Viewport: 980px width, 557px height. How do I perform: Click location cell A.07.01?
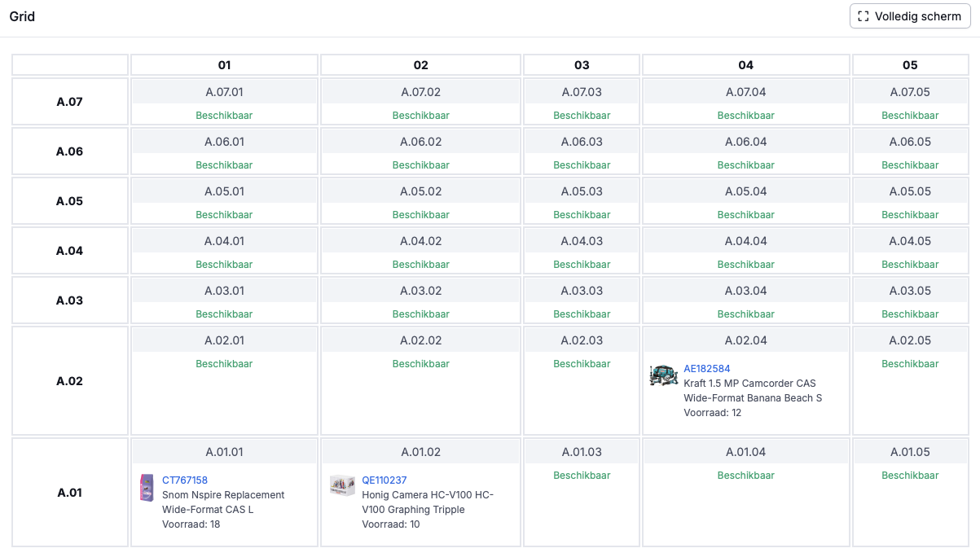point(224,93)
